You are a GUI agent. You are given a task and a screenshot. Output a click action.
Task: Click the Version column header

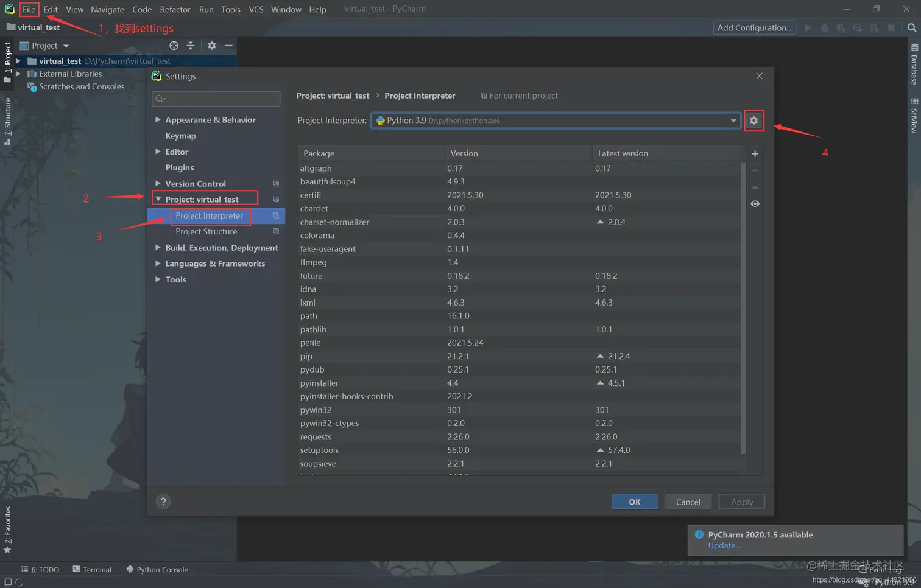518,153
